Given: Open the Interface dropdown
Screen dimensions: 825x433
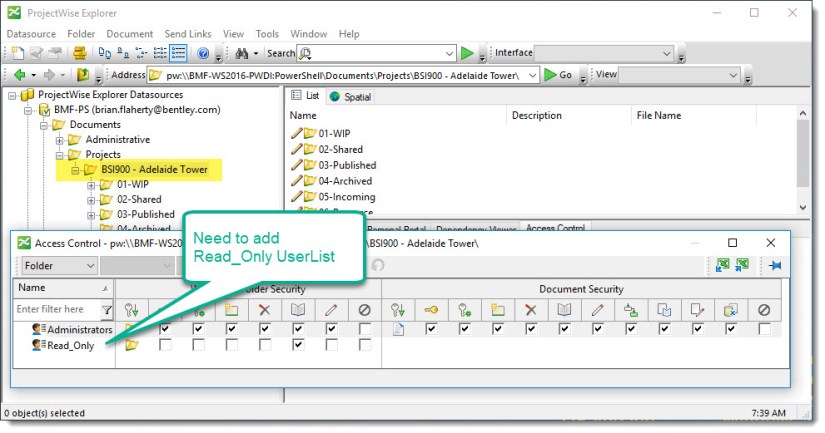Looking at the screenshot, I should [x=603, y=53].
